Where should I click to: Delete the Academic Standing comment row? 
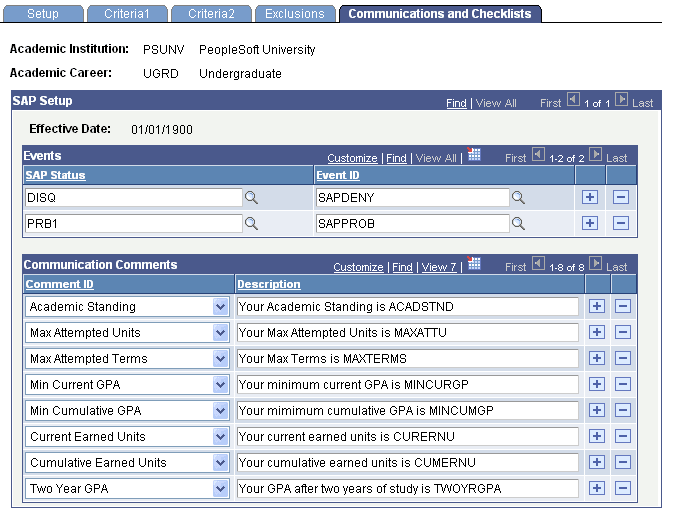[x=623, y=306]
